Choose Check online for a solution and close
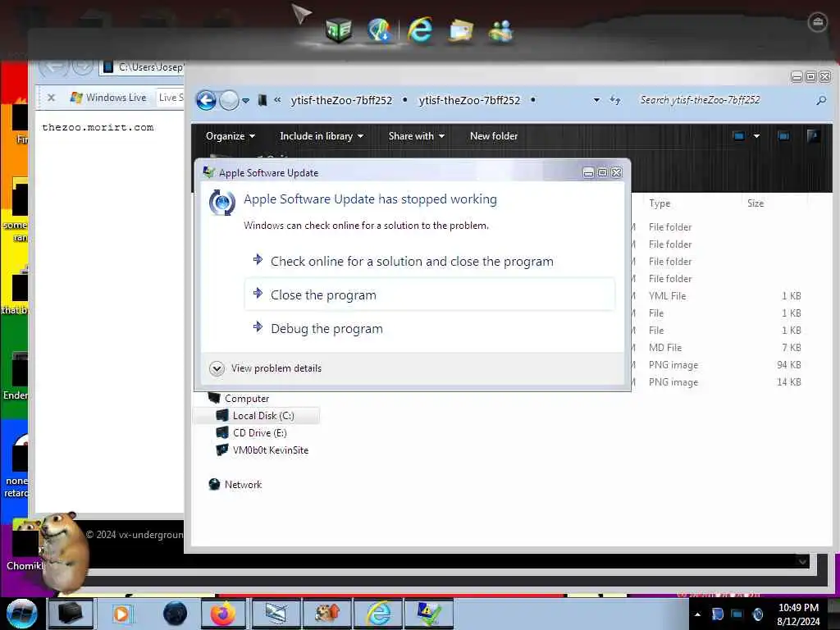Screen dimensions: 840x630 pyautogui.click(x=430, y=262)
